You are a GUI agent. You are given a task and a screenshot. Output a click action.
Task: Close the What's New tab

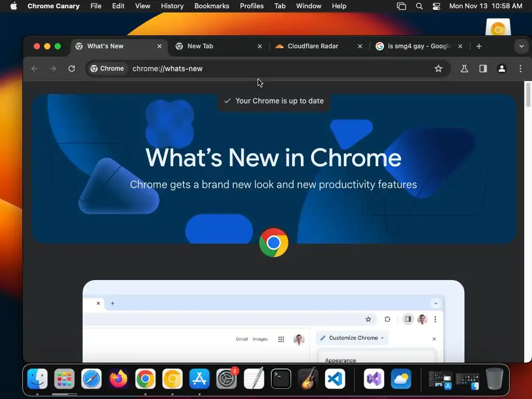pos(159,46)
